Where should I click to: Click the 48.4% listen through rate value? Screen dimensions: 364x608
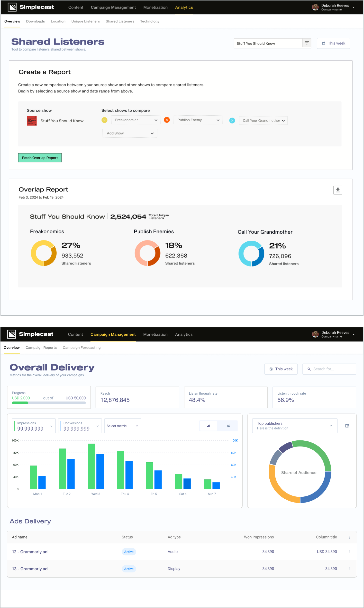[x=197, y=400]
